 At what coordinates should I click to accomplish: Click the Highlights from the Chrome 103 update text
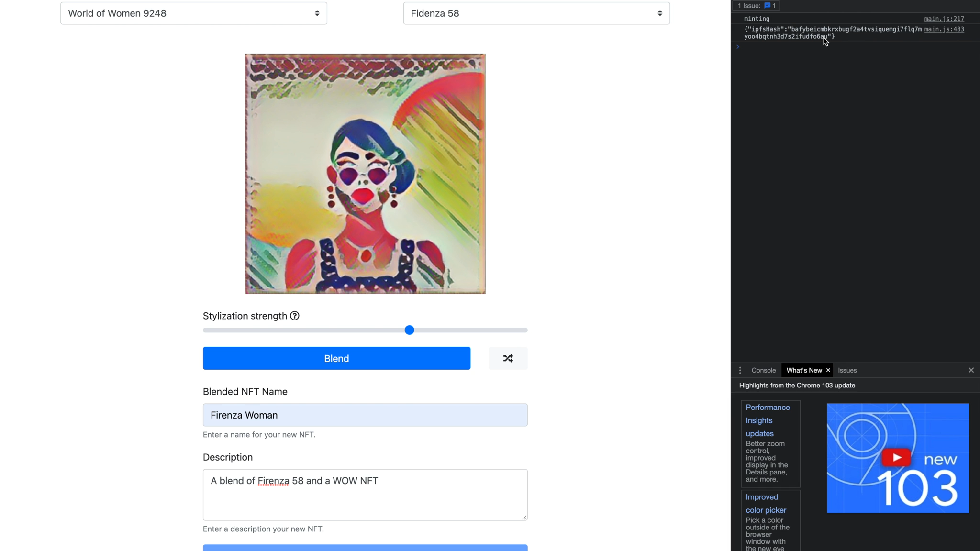[797, 385]
